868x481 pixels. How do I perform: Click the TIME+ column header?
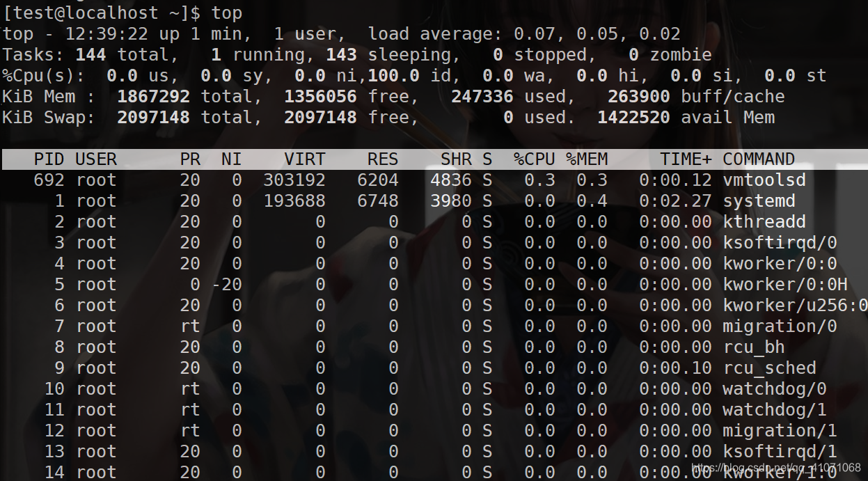pyautogui.click(x=686, y=159)
